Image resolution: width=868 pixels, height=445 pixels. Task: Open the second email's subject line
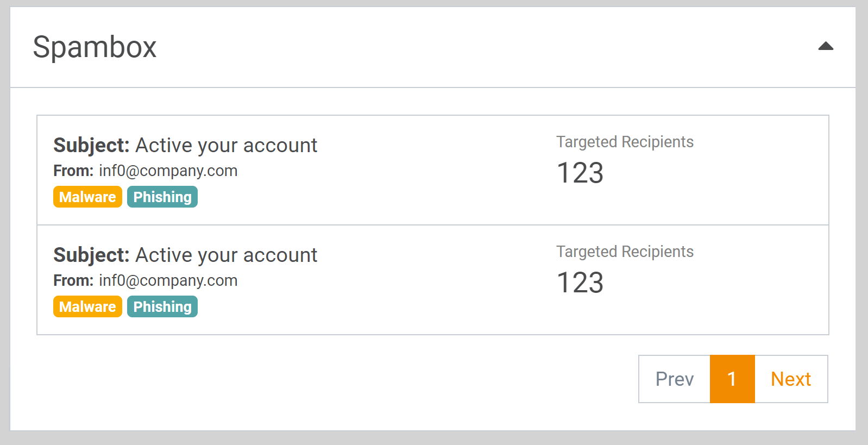pos(226,255)
